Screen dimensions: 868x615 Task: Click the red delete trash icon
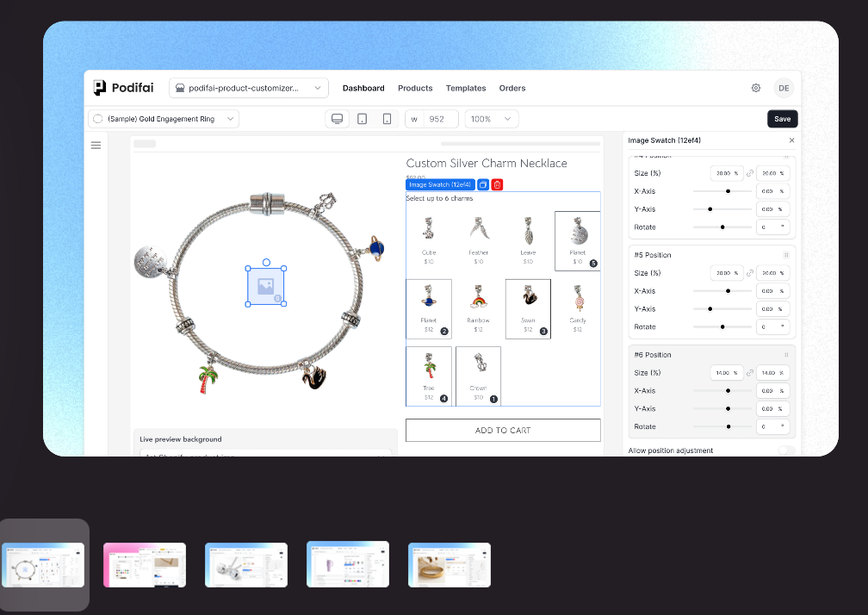pyautogui.click(x=498, y=184)
